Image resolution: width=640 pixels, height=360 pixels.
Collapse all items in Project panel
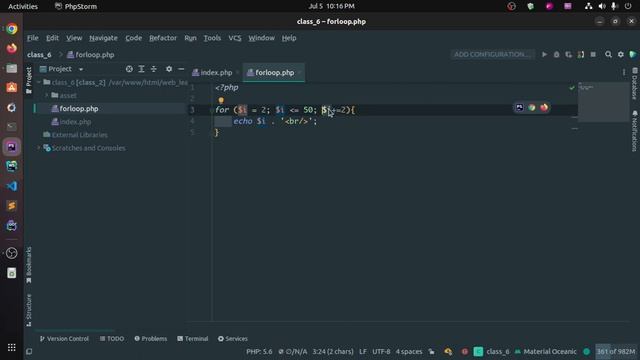coord(153,69)
